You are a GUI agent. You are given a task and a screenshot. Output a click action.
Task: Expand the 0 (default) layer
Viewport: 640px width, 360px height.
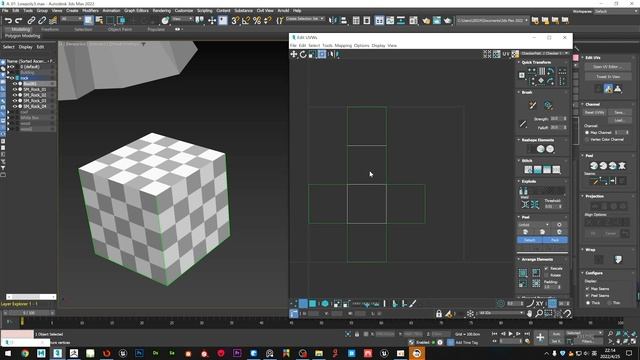click(x=8, y=67)
